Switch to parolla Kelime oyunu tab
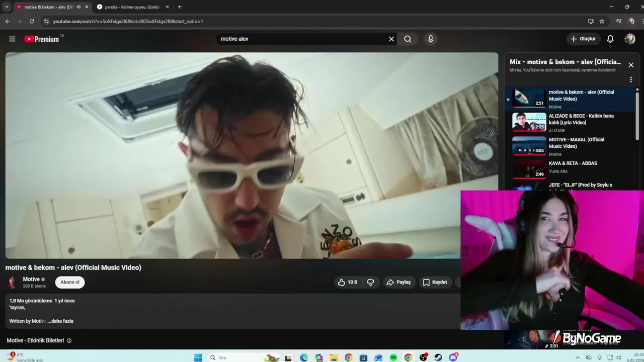This screenshot has height=362, width=644. click(x=133, y=7)
